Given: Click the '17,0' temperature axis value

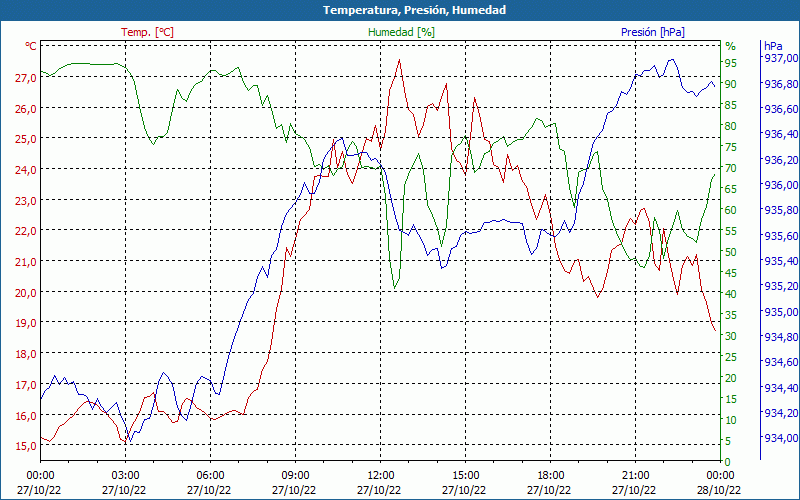Looking at the screenshot, I should click(26, 384).
